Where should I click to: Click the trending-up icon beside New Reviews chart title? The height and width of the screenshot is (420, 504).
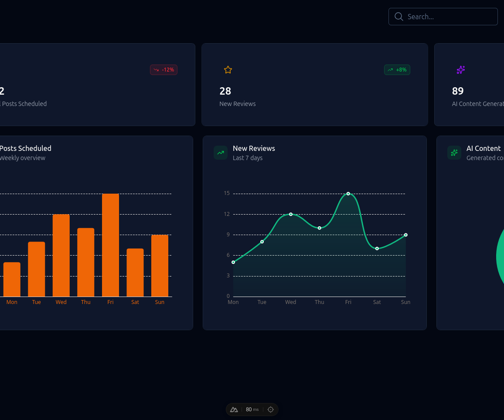pyautogui.click(x=221, y=153)
